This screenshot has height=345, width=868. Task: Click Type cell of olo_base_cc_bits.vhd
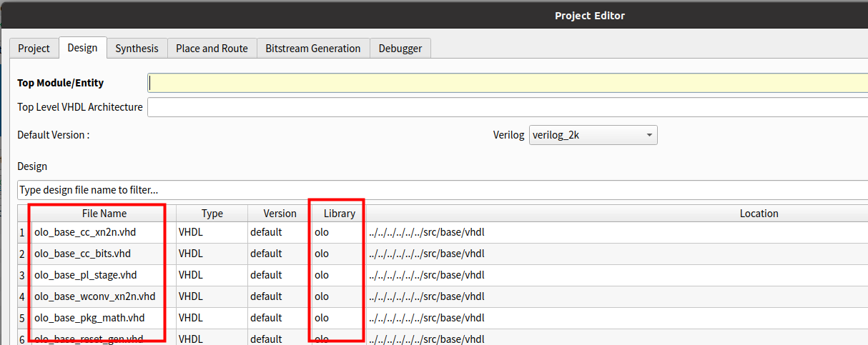(x=212, y=254)
